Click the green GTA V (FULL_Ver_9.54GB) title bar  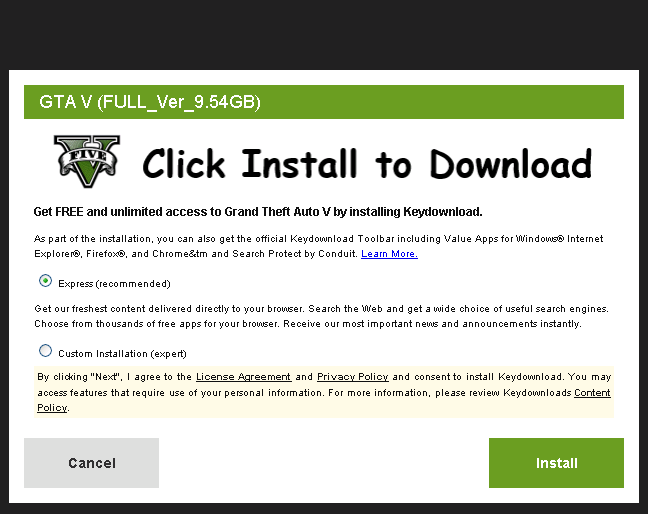click(x=324, y=102)
